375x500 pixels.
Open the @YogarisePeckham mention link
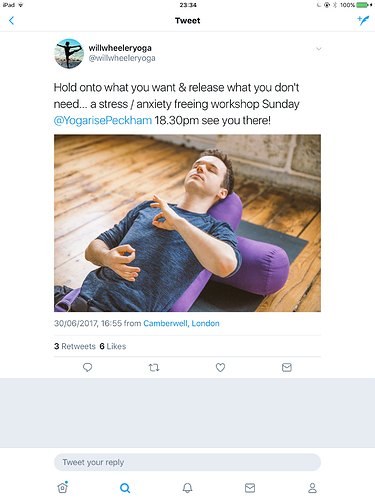[103, 120]
